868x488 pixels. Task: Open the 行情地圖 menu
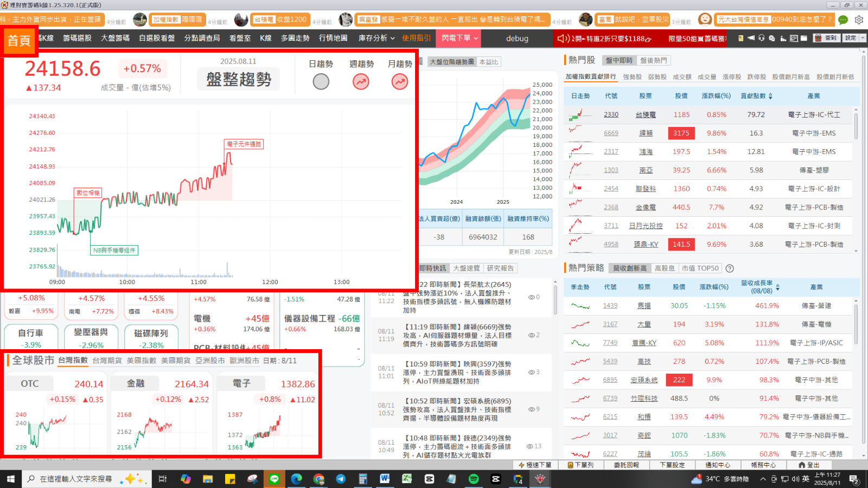click(333, 38)
